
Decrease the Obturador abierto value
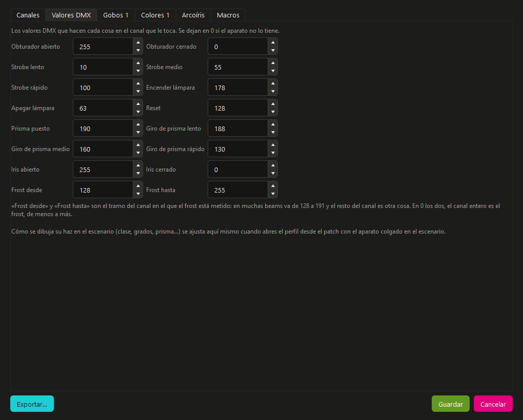point(138,50)
